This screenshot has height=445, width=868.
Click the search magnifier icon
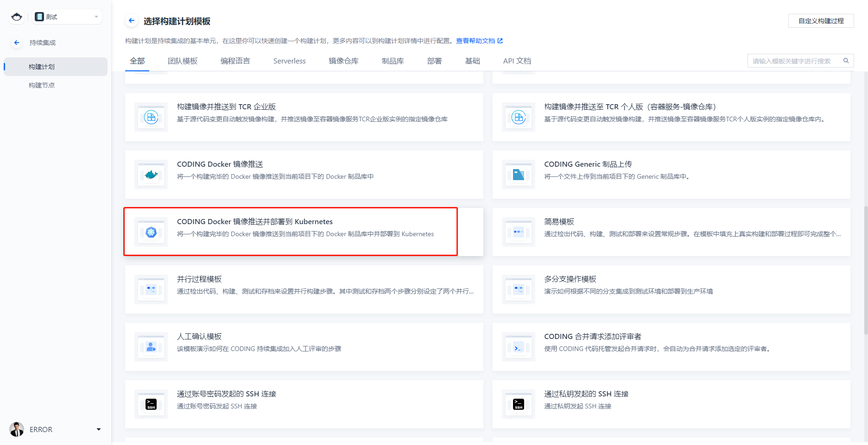846,61
